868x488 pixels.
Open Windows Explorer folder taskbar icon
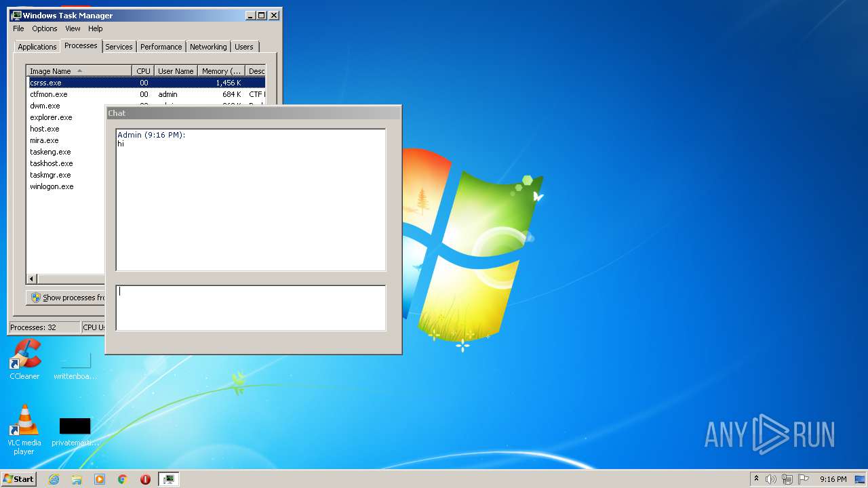pos(77,479)
